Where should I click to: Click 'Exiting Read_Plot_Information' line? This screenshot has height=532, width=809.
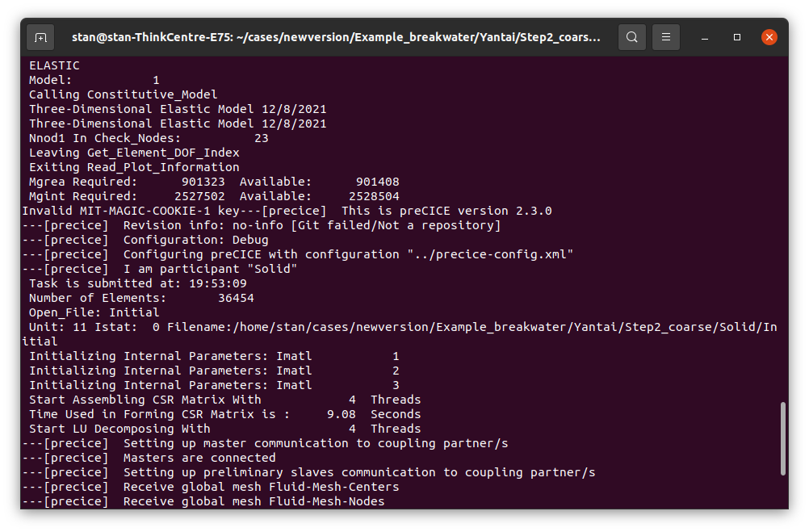pyautogui.click(x=134, y=167)
